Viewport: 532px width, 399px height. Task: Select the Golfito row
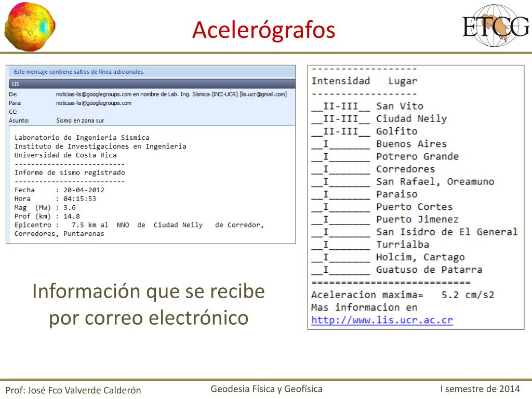click(364, 131)
